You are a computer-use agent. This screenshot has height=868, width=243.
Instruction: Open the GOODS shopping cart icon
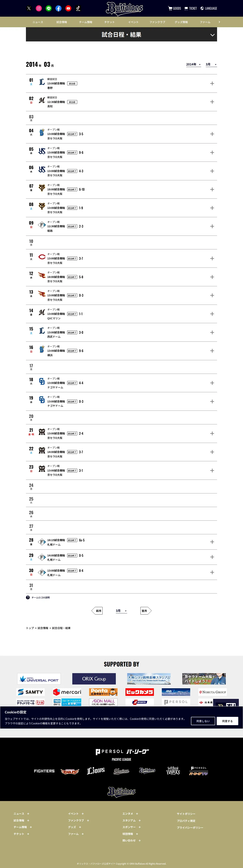pos(170,9)
